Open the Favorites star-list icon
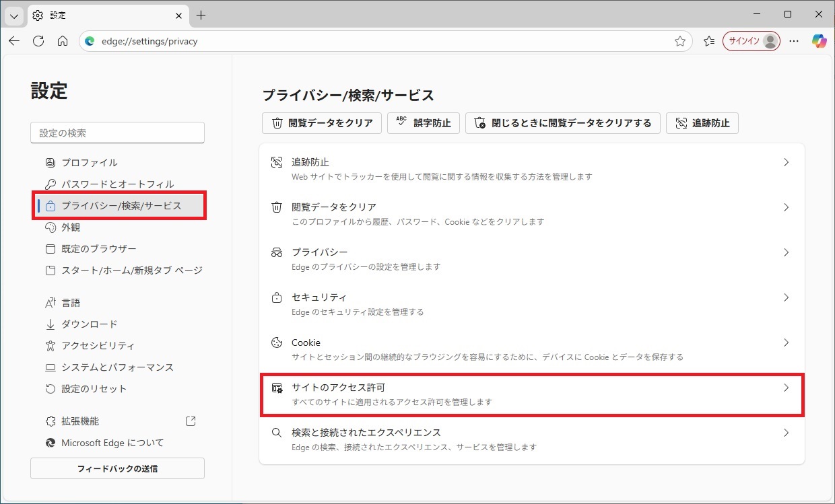Screen dimensions: 835x504 click(709, 41)
